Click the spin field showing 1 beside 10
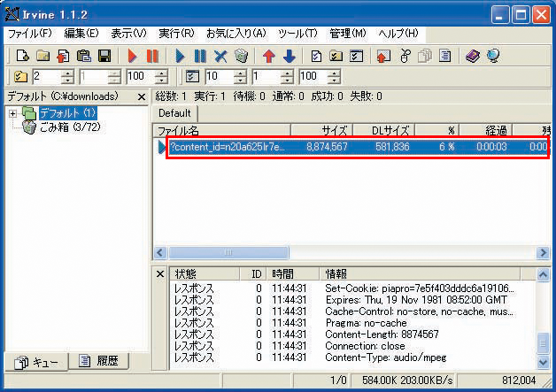 click(266, 76)
